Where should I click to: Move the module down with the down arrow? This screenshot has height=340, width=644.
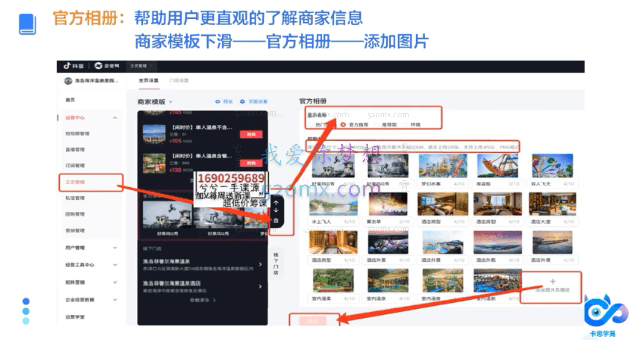pos(275,210)
